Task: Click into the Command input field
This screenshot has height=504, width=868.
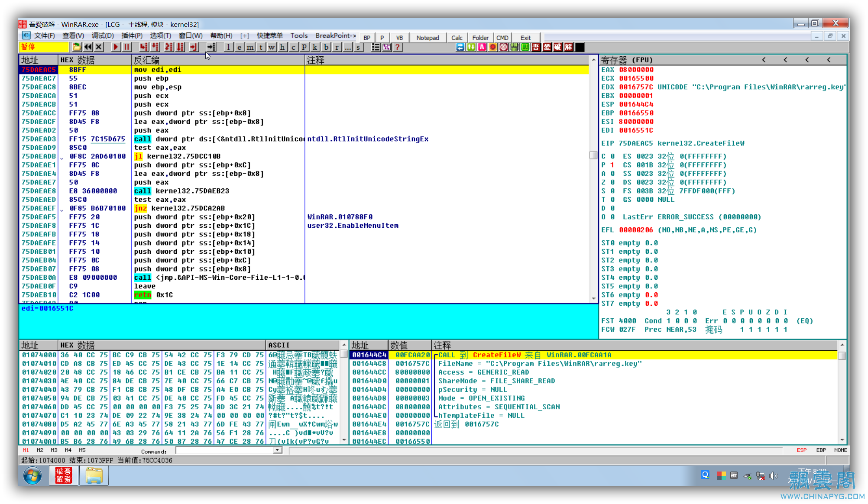Action: pyautogui.click(x=225, y=450)
